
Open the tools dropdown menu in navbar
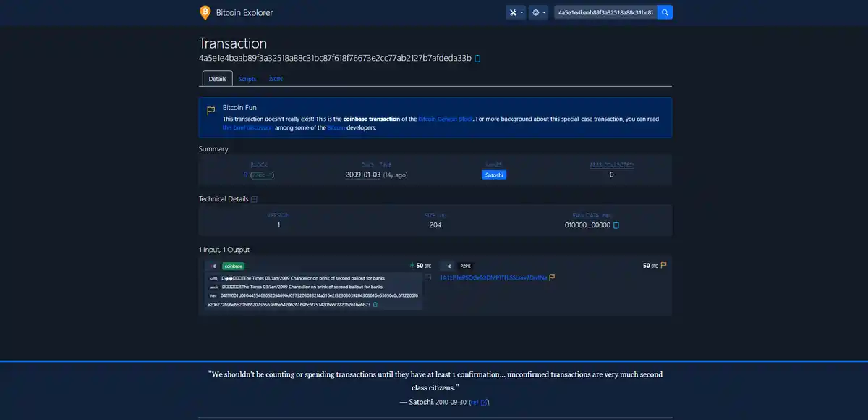tap(516, 12)
